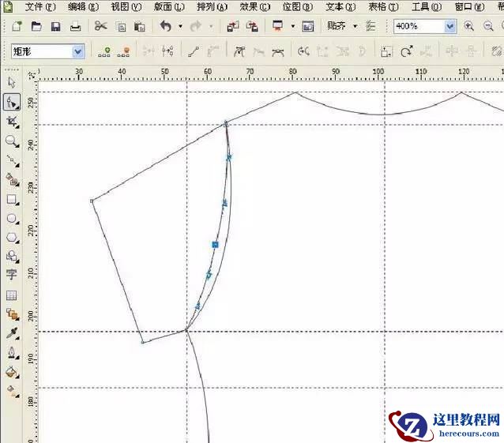Screen dimensions: 504x443
Task: Select the Polygon tool
Action: click(12, 238)
